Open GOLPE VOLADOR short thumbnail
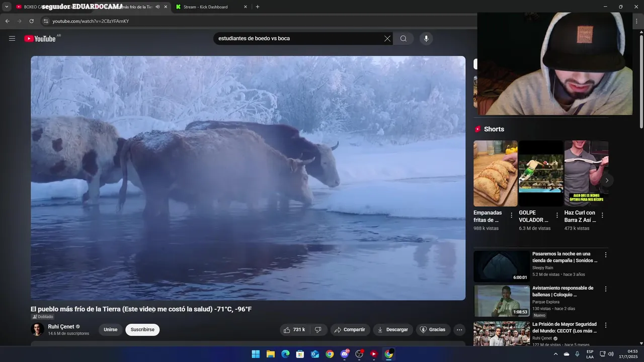This screenshot has height=362, width=644. (541, 173)
